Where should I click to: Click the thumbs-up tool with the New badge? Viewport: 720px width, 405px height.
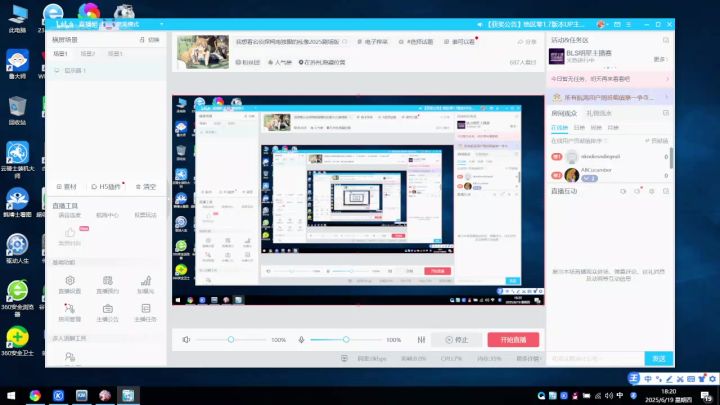(x=70, y=232)
